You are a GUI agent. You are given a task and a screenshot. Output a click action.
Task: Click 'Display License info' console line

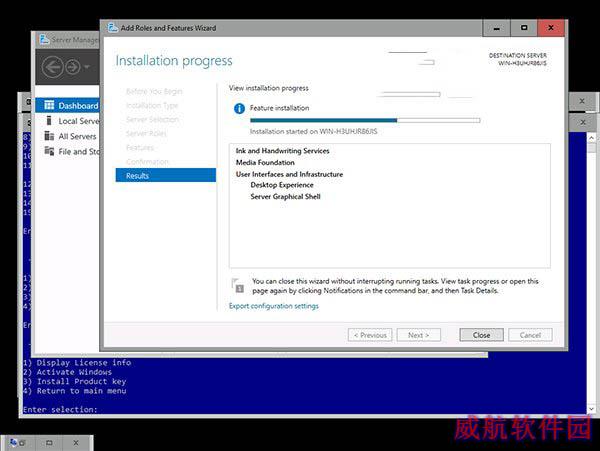coord(84,362)
